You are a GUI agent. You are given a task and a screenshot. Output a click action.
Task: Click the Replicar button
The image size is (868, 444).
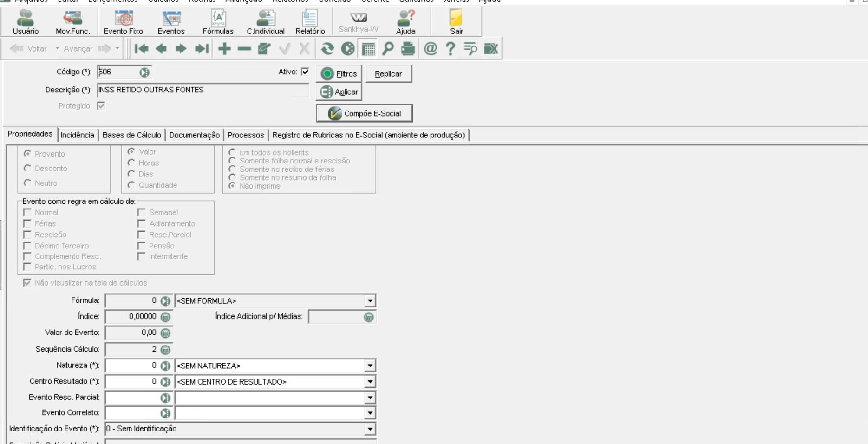(389, 74)
